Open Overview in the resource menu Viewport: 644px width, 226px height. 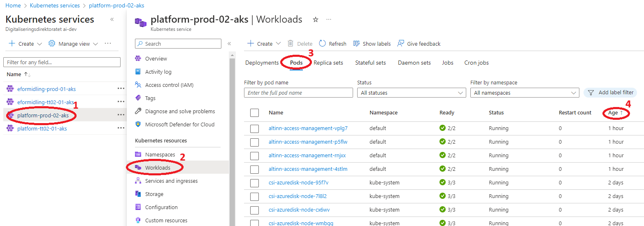156,58
